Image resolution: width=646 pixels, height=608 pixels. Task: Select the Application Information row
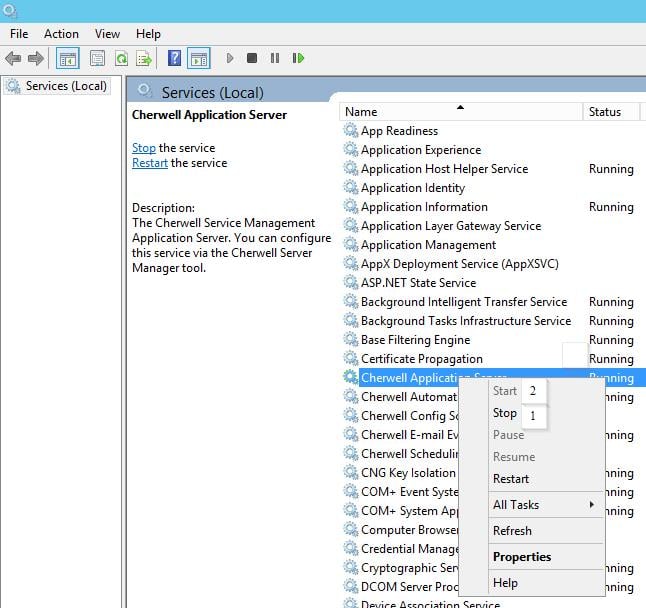[x=494, y=206]
